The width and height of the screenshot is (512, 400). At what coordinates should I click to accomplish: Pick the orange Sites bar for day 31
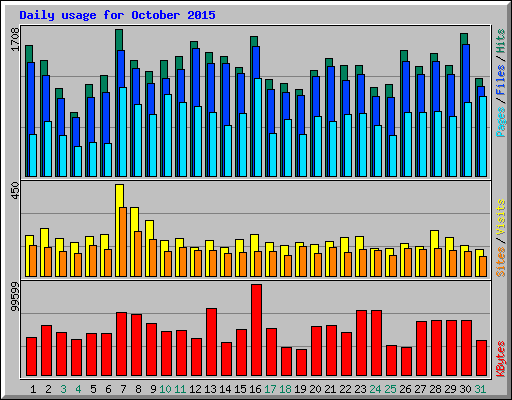tap(483, 266)
